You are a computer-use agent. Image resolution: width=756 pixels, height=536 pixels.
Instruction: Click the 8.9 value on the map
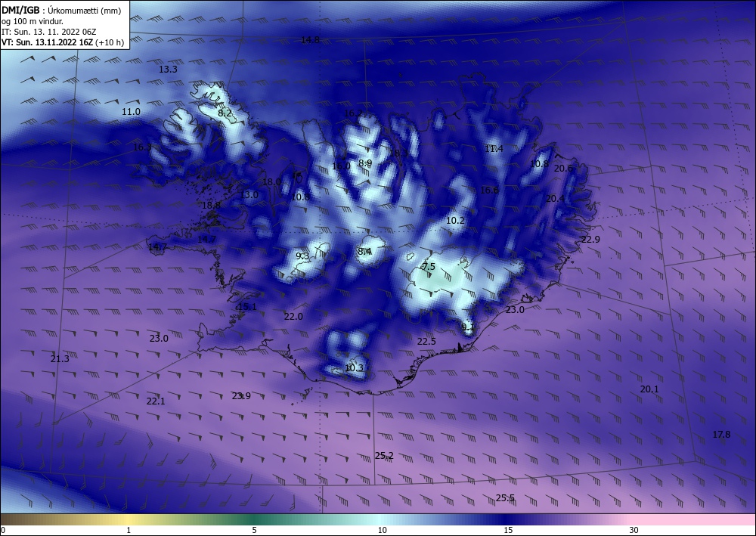365,163
